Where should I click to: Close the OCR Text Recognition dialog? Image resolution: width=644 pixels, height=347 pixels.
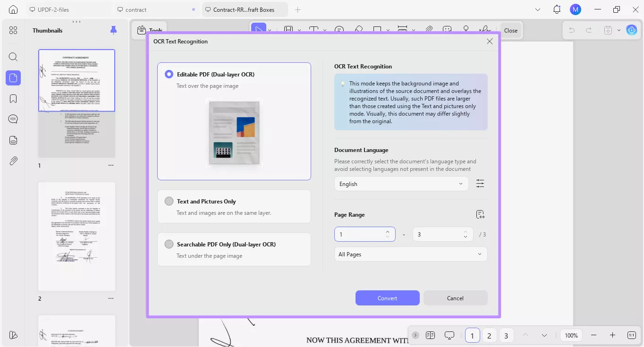(x=490, y=42)
